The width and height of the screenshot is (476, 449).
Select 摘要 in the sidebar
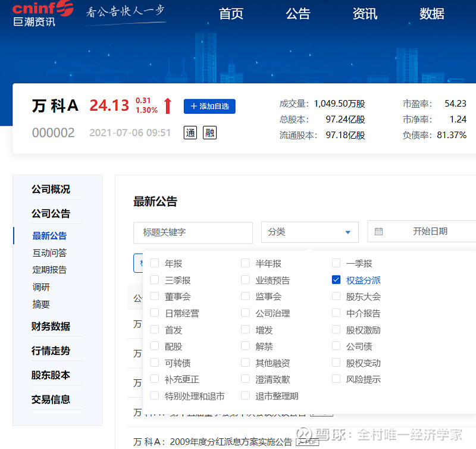point(41,304)
